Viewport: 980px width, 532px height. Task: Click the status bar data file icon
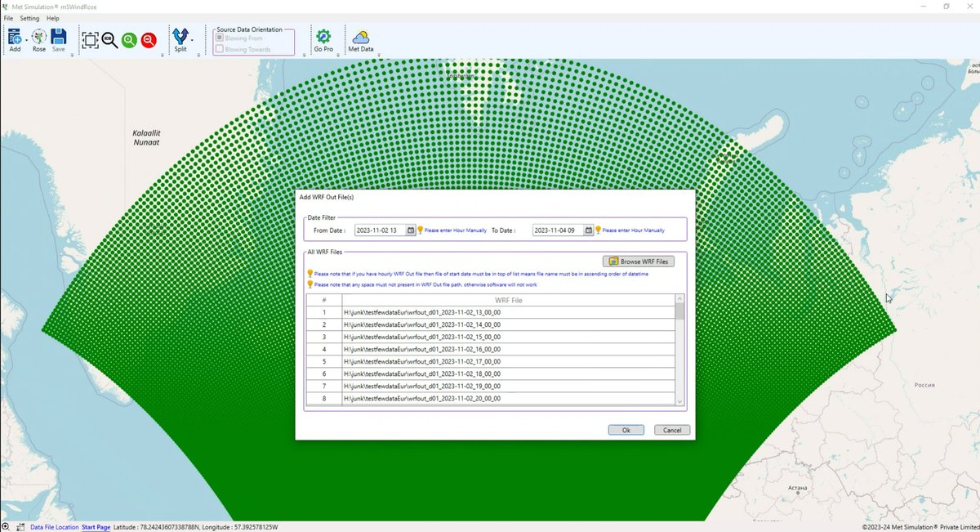point(20,527)
